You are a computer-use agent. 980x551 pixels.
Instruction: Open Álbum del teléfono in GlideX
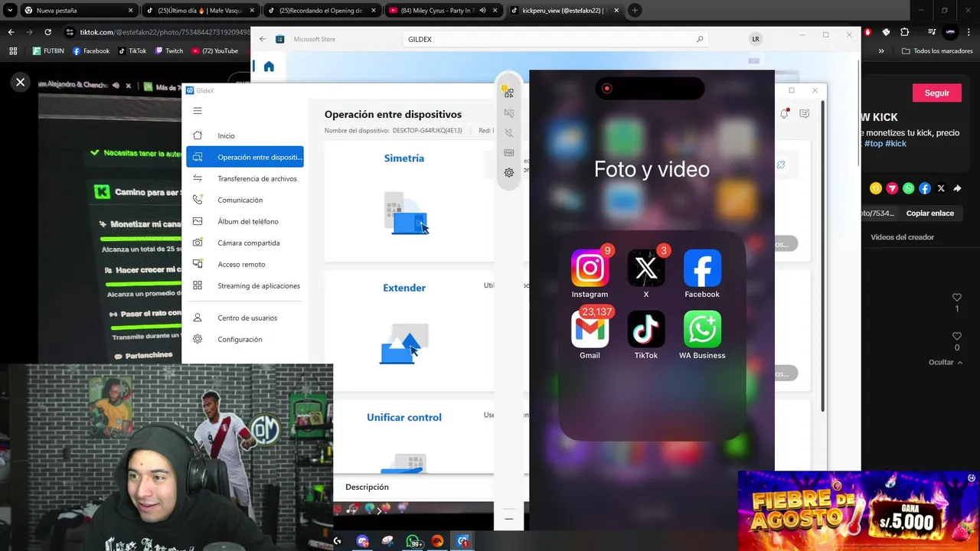245,221
